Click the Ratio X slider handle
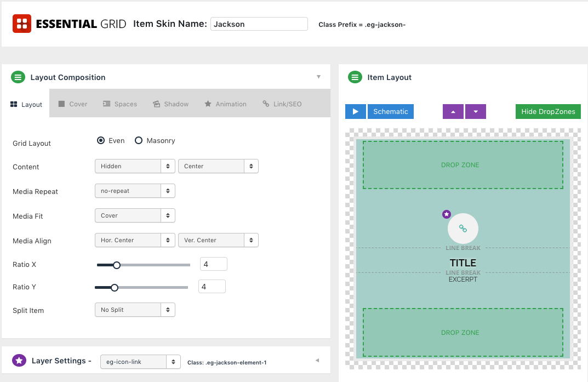The image size is (588, 382). 117,265
